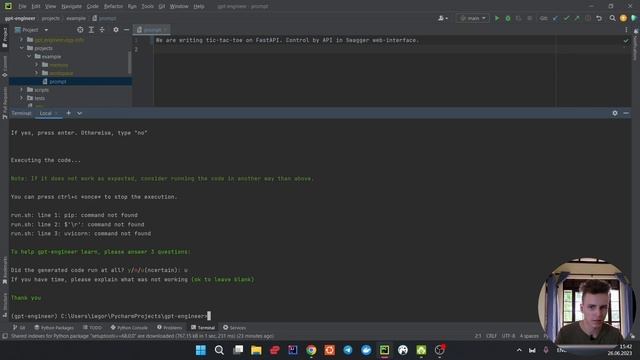The image size is (640, 360).
Task: Open Search Everywhere magnifier in toolbar
Action: pos(612,18)
